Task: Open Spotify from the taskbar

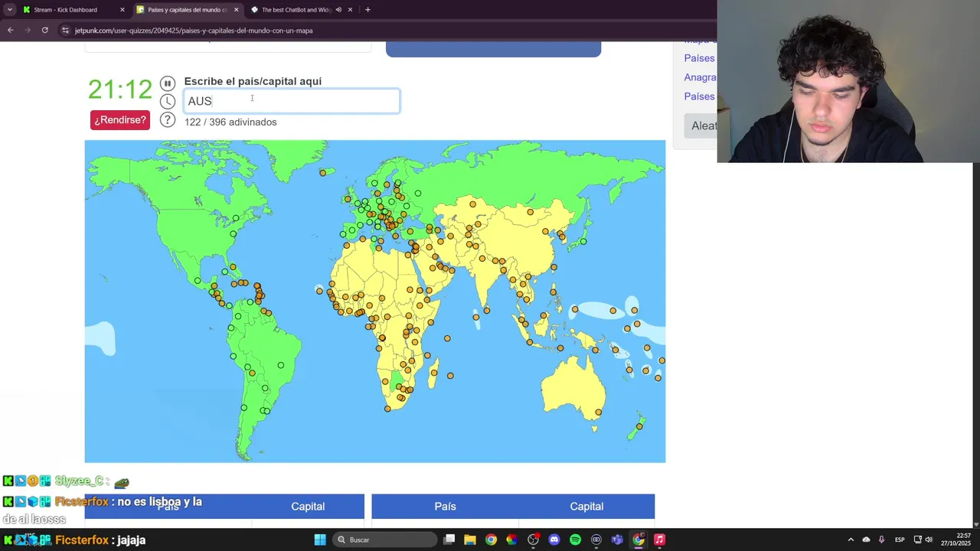Action: click(575, 540)
